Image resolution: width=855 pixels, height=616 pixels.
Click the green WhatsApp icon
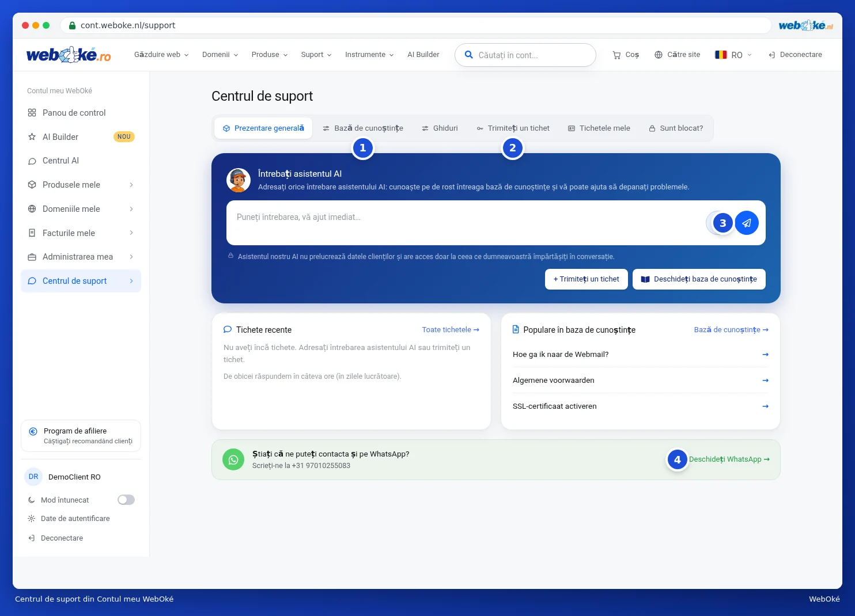click(233, 459)
